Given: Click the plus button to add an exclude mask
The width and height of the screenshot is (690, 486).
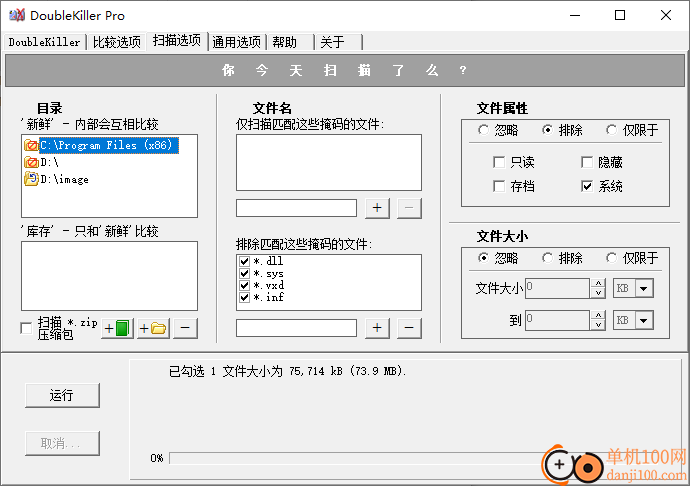Looking at the screenshot, I should pyautogui.click(x=377, y=328).
